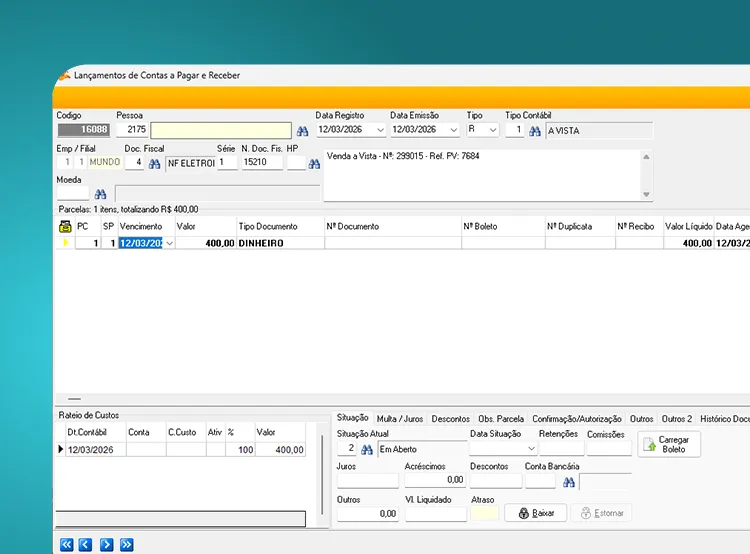Click the Situação code field showing 2
The height and width of the screenshot is (554, 750).
click(347, 448)
